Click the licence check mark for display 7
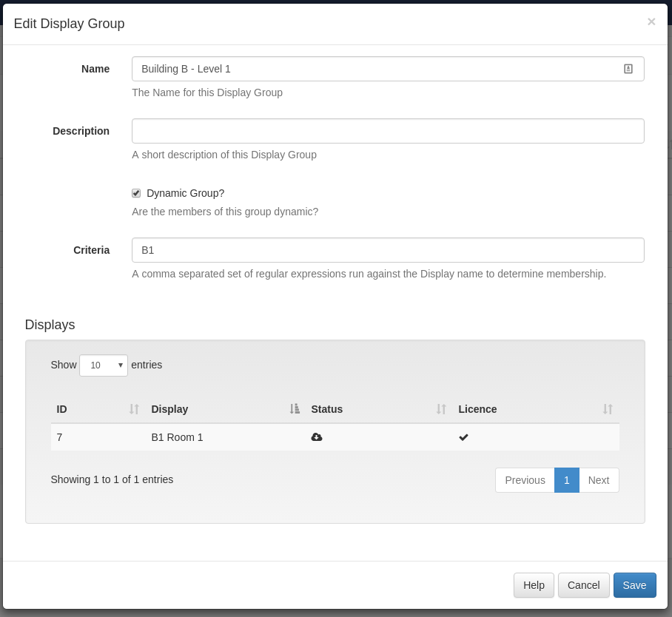Screen dimensions: 672x617 pos(463,437)
